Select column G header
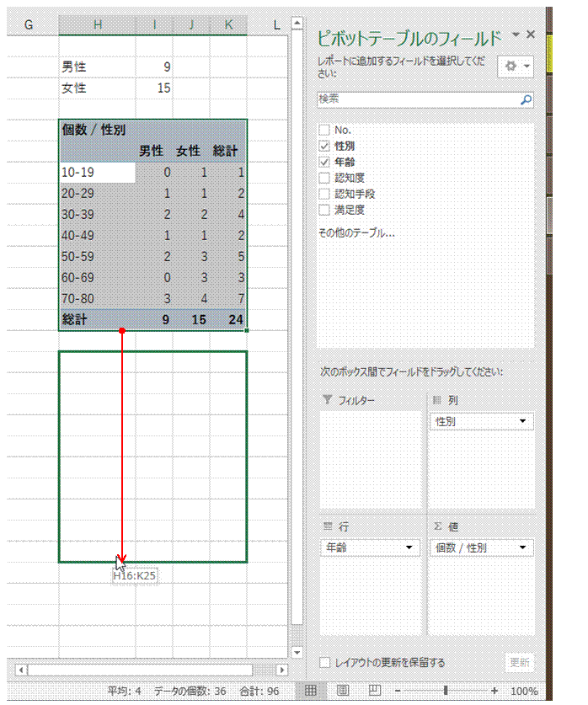Viewport: 588px width, 705px height. [29, 24]
